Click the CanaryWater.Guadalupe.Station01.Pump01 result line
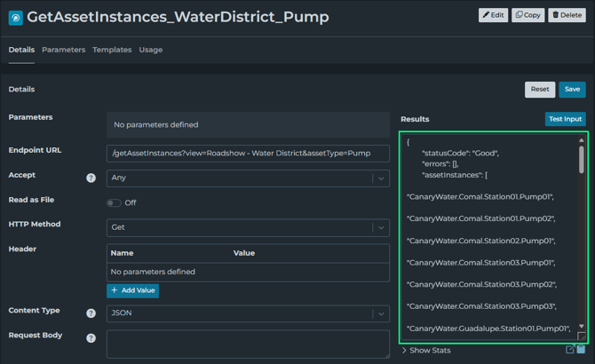 click(x=488, y=328)
